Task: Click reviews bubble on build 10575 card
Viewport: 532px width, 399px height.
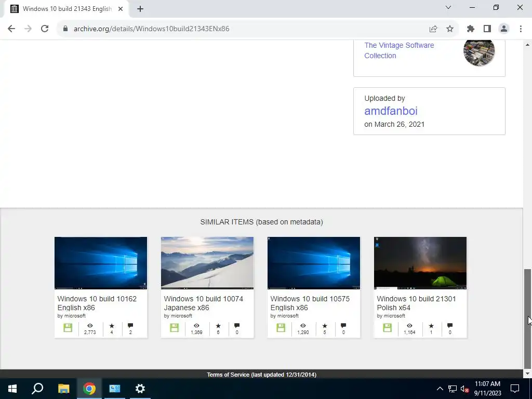Action: click(343, 326)
